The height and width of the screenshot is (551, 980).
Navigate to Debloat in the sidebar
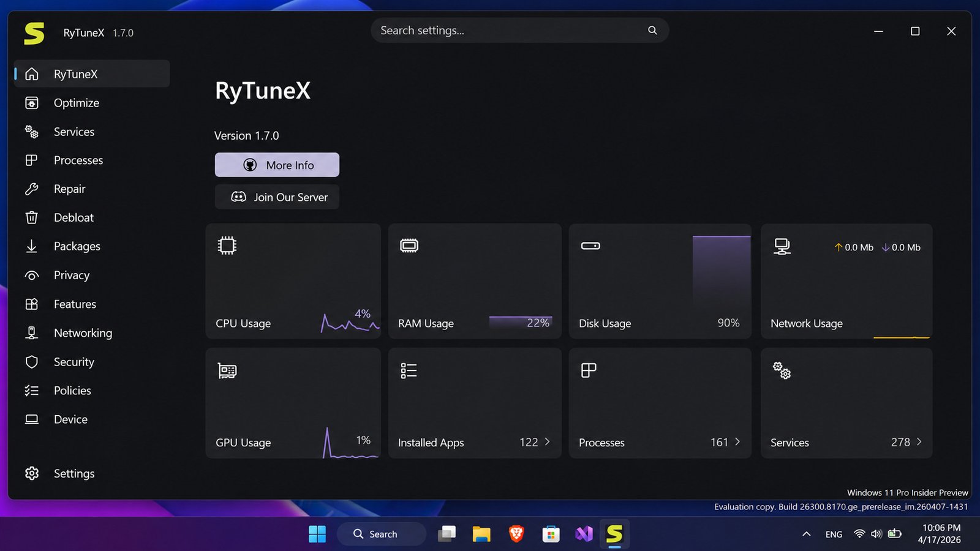[x=92, y=217]
